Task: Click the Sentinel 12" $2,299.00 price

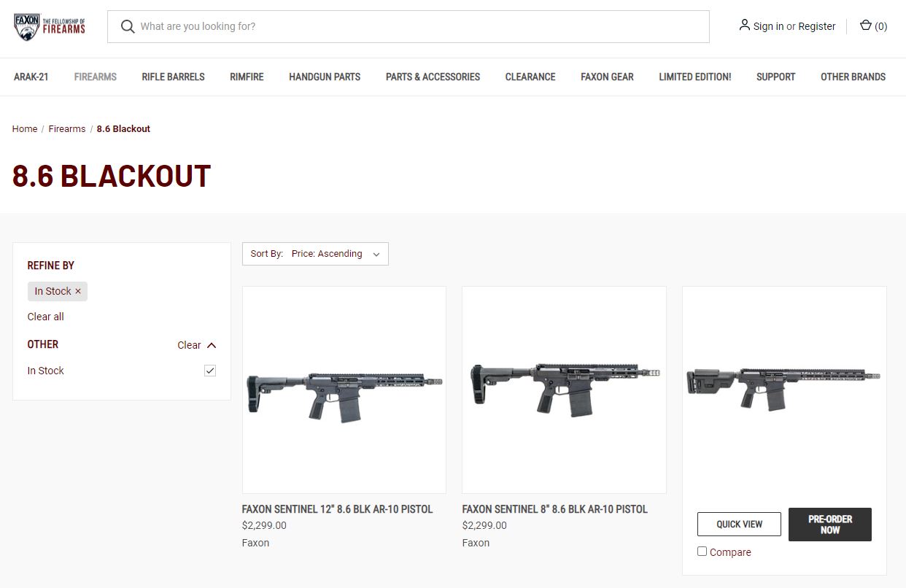Action: click(x=264, y=525)
